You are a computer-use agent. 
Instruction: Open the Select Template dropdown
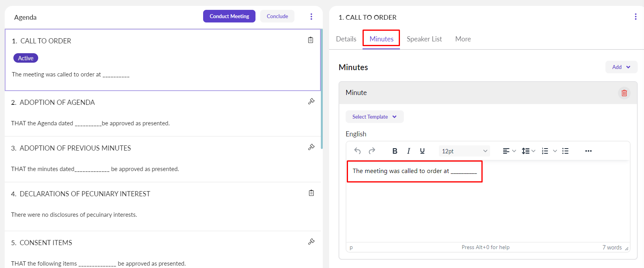click(x=374, y=117)
